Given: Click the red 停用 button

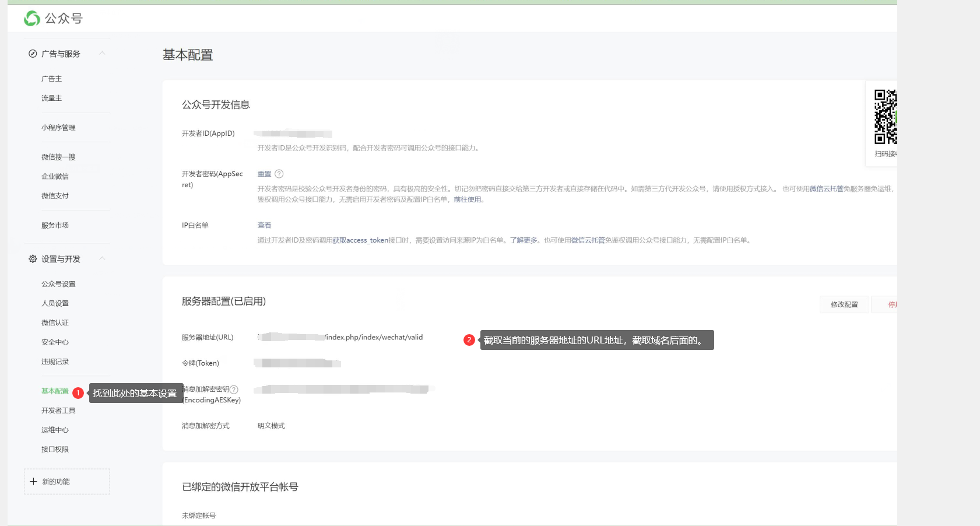Looking at the screenshot, I should (885, 304).
